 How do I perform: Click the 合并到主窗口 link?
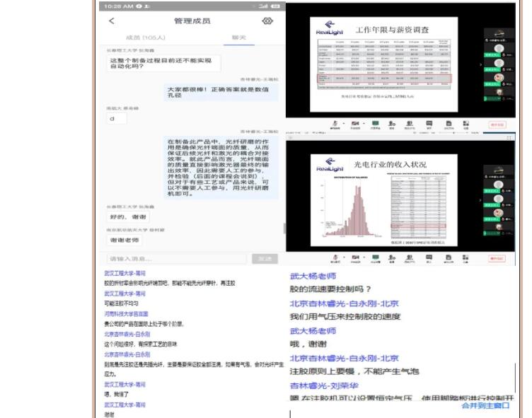coord(485,405)
